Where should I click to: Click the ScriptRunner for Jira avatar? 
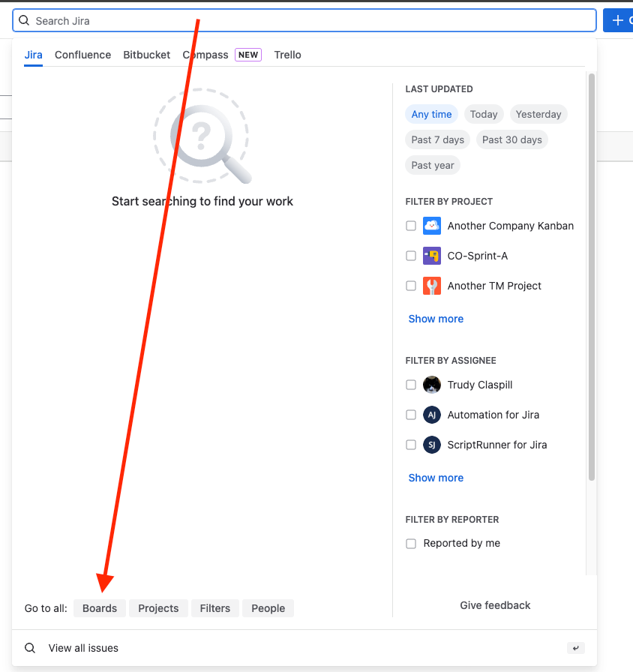(x=431, y=445)
